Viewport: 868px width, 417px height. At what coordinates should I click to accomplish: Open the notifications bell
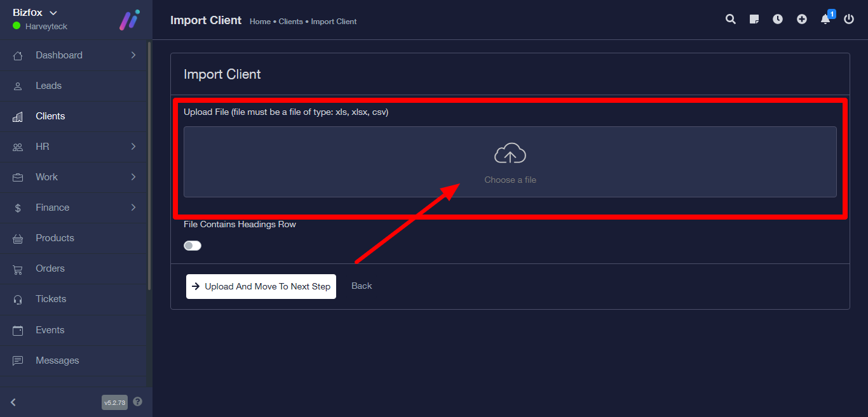coord(825,19)
